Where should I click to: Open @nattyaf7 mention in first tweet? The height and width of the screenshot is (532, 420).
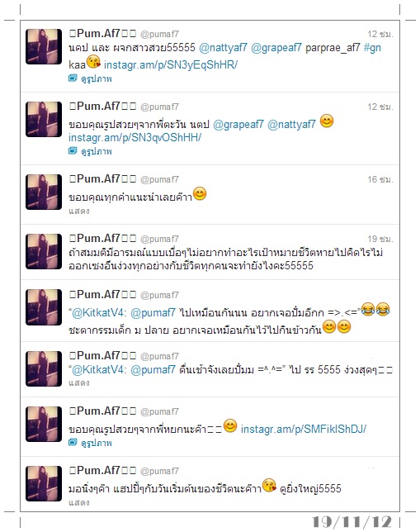click(223, 48)
